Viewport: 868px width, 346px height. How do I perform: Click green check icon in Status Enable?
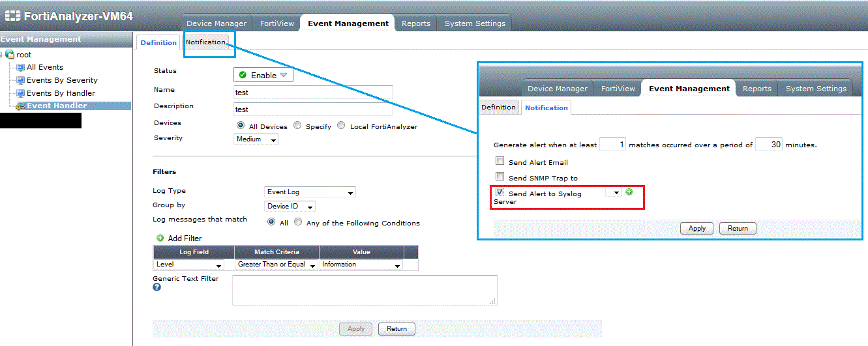tap(243, 75)
